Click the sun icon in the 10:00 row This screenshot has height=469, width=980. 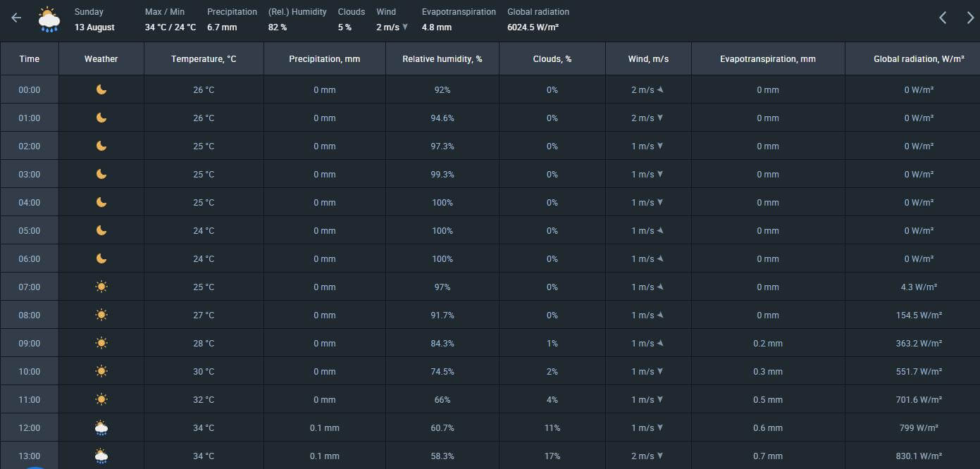click(x=101, y=371)
